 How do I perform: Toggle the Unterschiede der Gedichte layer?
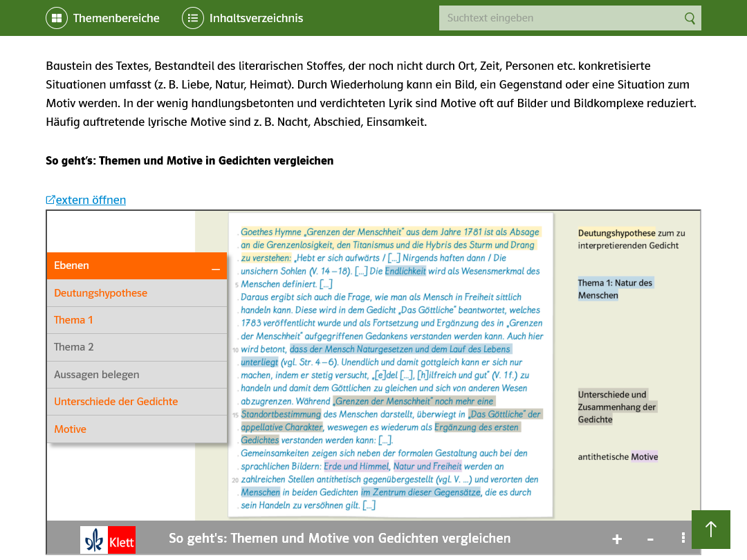point(137,402)
